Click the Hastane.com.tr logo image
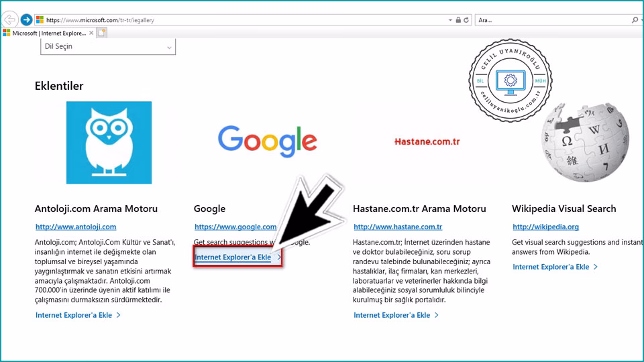644x362 pixels. click(x=427, y=141)
